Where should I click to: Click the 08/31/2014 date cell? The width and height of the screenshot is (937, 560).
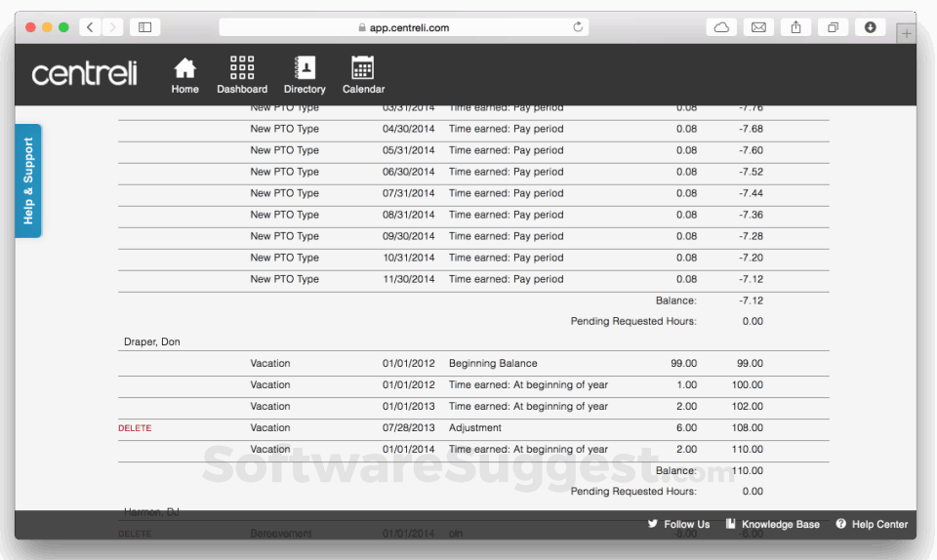pyautogui.click(x=409, y=215)
